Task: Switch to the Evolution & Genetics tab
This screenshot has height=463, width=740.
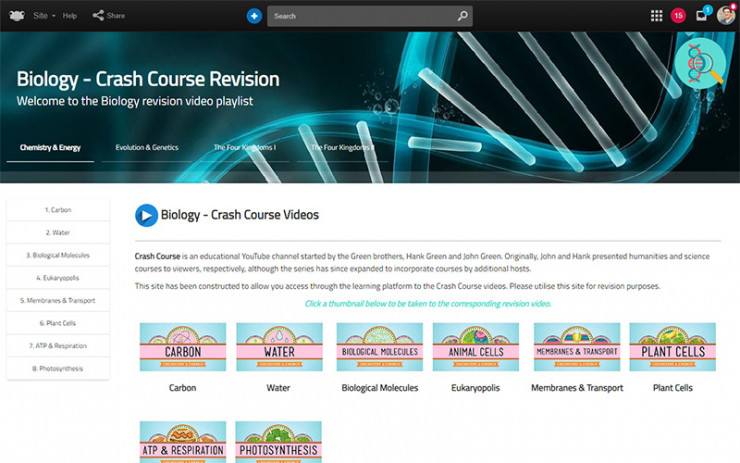Action: (x=147, y=148)
